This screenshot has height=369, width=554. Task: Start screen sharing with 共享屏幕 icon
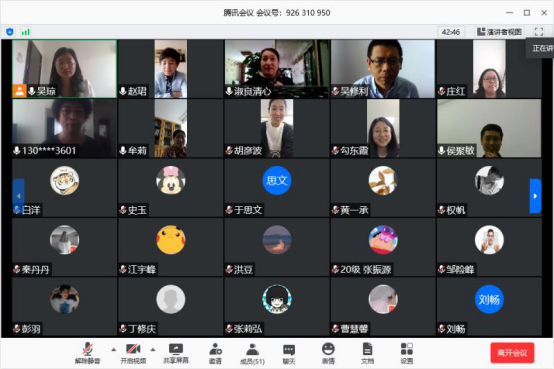pyautogui.click(x=176, y=353)
